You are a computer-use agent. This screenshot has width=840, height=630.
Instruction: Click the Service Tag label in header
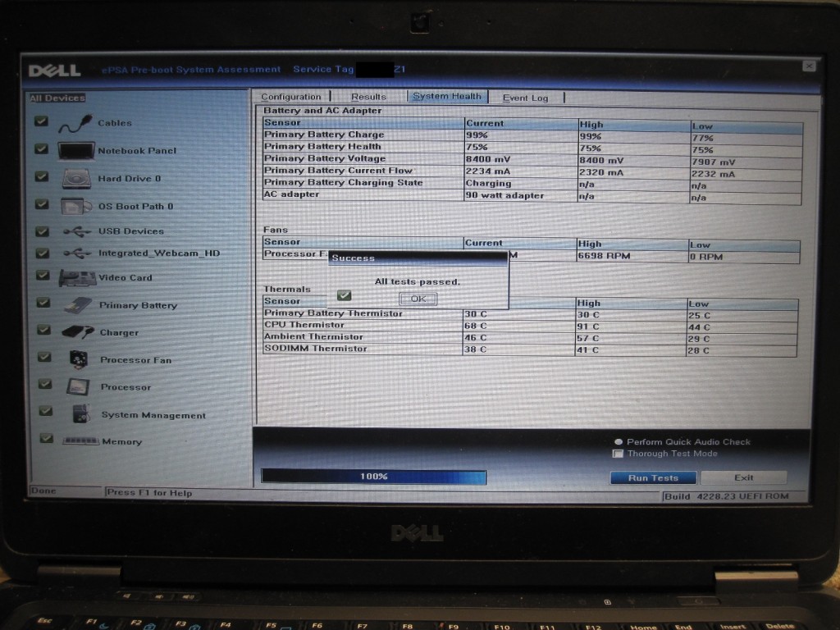323,69
